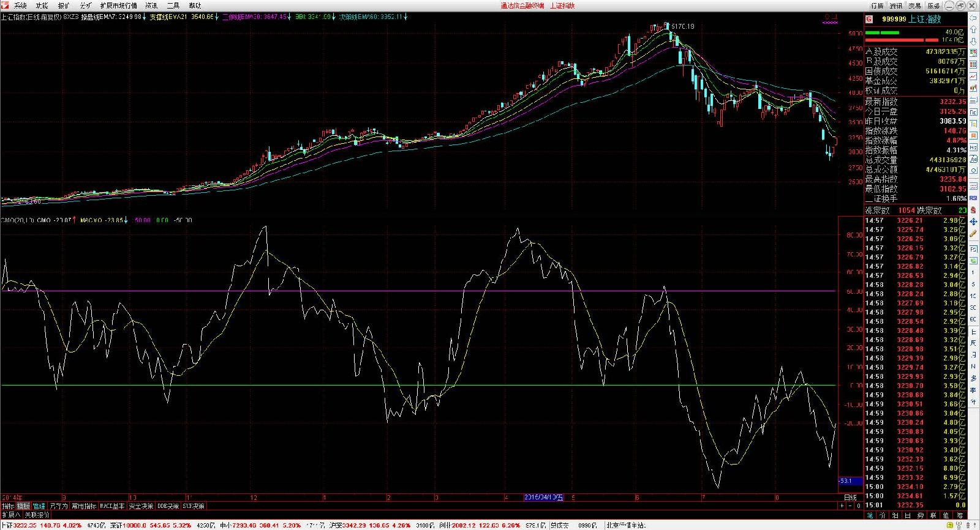Viewport: 980px width, 530px height.
Task: Click the back arrow icon in right sidebar
Action: click(973, 18)
